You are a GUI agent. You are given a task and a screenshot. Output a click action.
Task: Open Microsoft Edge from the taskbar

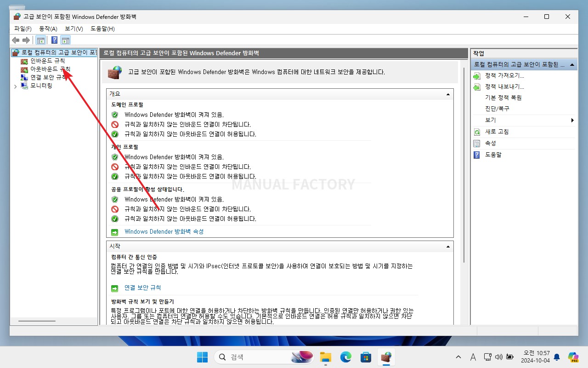(x=346, y=357)
